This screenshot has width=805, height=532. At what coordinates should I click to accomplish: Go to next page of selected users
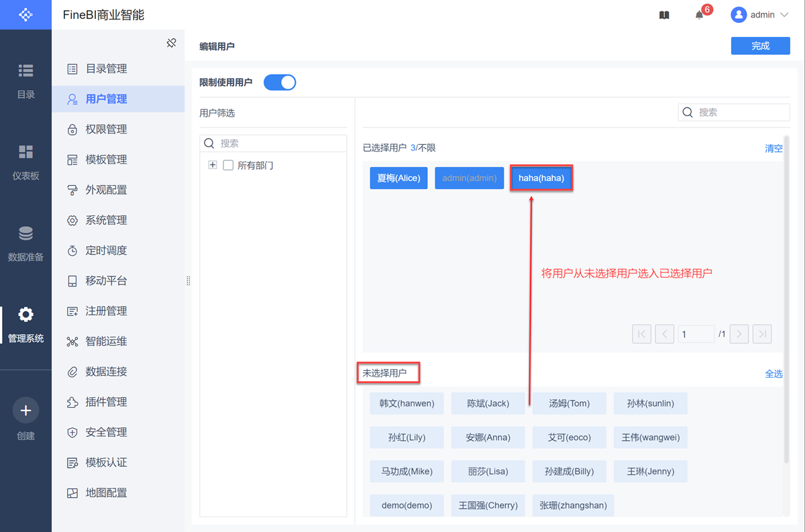pyautogui.click(x=739, y=334)
